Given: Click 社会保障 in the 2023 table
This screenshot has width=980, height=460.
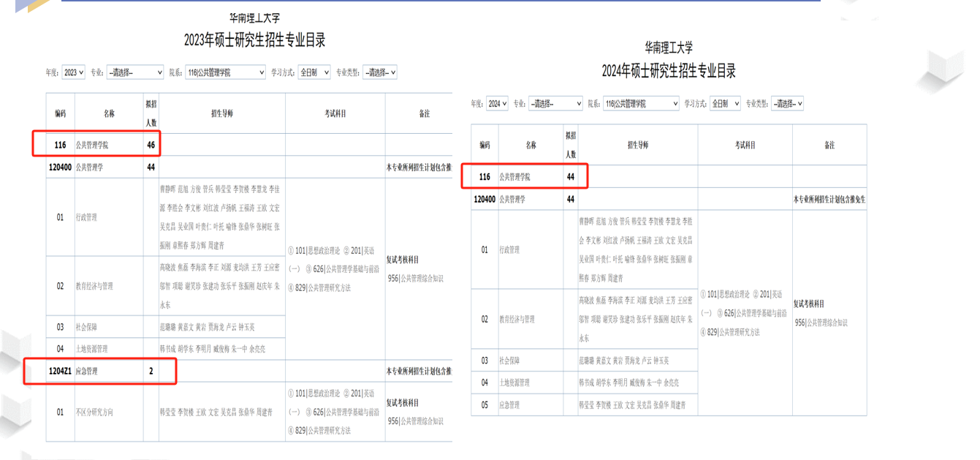Looking at the screenshot, I should [86, 327].
